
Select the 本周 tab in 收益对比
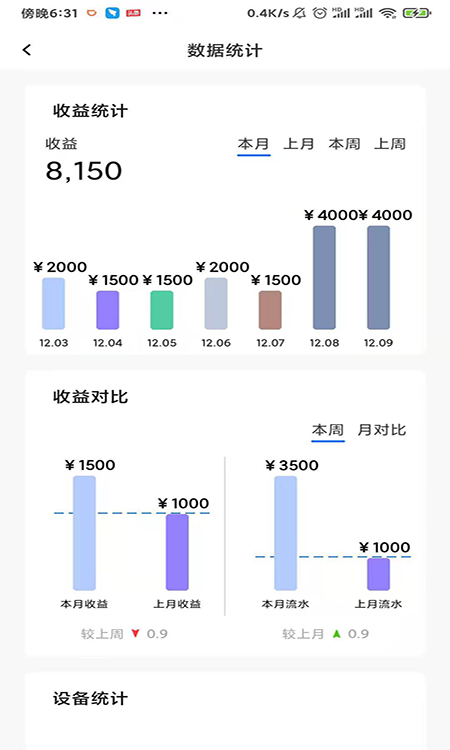click(328, 430)
